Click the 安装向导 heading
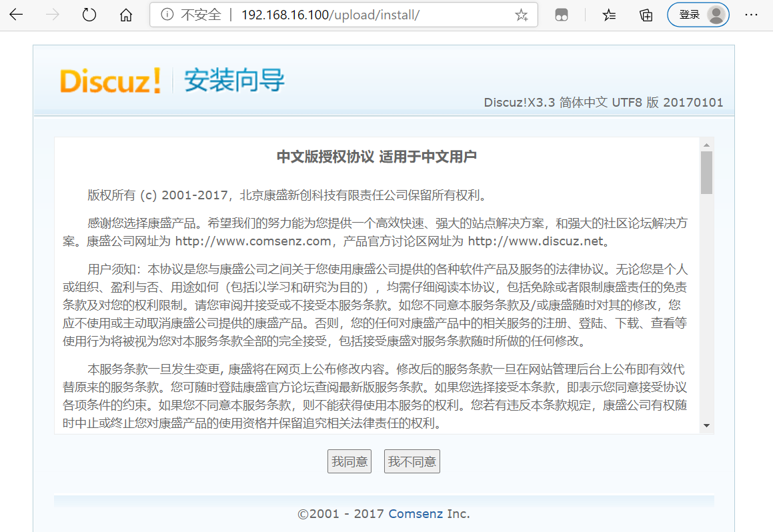Screen dimensions: 773x532 coord(235,80)
